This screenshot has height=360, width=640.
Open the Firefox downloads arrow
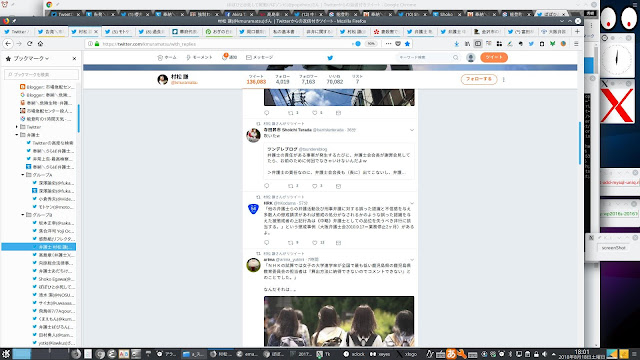456,44
